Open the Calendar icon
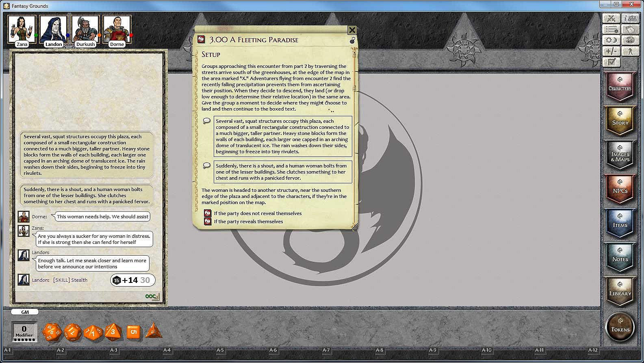The width and height of the screenshot is (644, 363). [630, 30]
